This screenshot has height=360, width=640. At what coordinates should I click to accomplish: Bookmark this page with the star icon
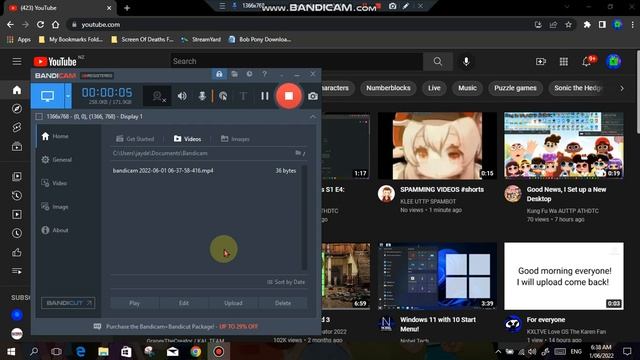pyautogui.click(x=568, y=25)
